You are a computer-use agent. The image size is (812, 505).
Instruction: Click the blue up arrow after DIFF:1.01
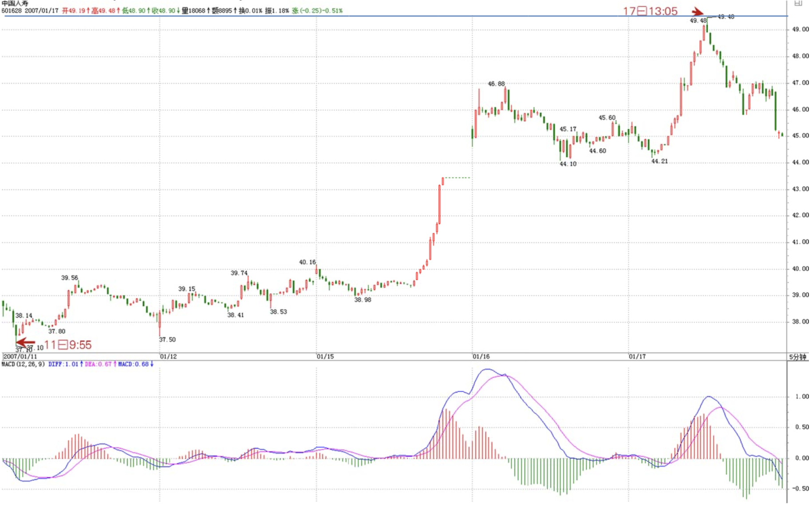click(x=82, y=364)
